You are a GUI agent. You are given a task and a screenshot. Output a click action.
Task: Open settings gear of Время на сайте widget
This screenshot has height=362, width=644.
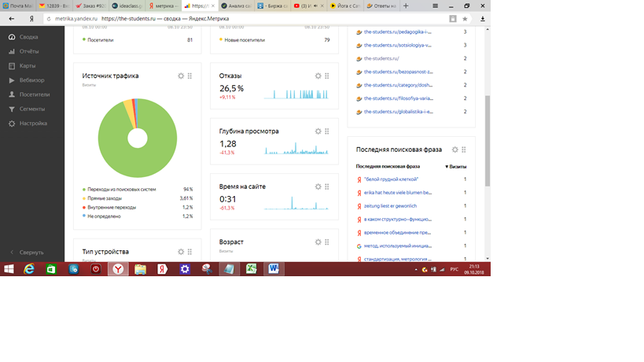318,187
